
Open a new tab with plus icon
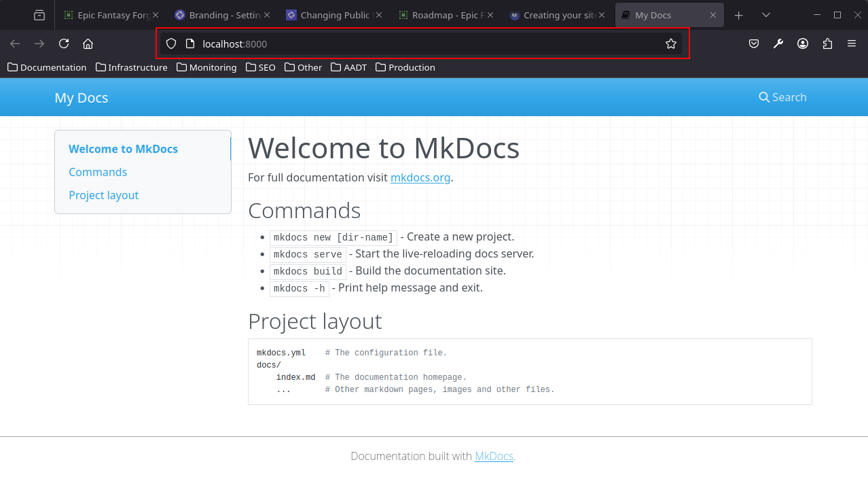point(739,15)
